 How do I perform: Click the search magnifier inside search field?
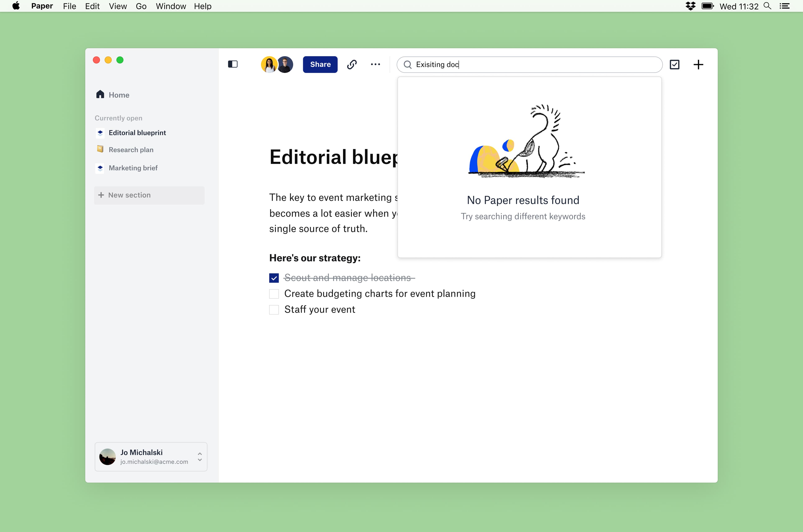point(408,65)
